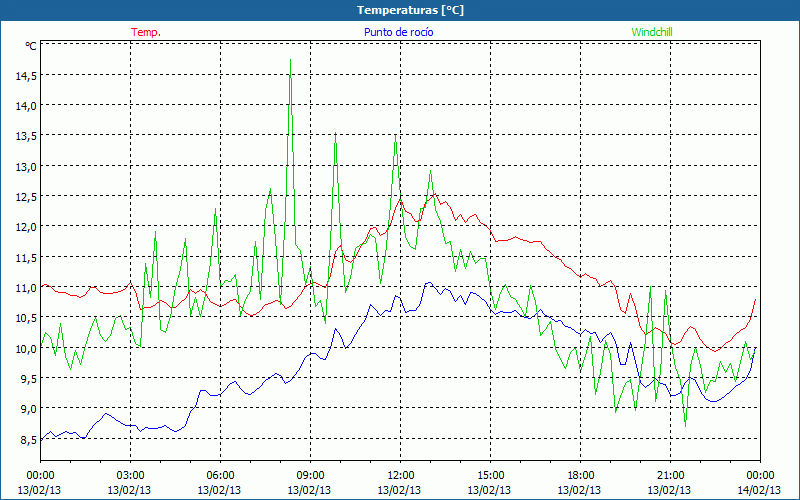The height and width of the screenshot is (500, 800).
Task: Click the 06:00 time axis label
Action: (220, 475)
